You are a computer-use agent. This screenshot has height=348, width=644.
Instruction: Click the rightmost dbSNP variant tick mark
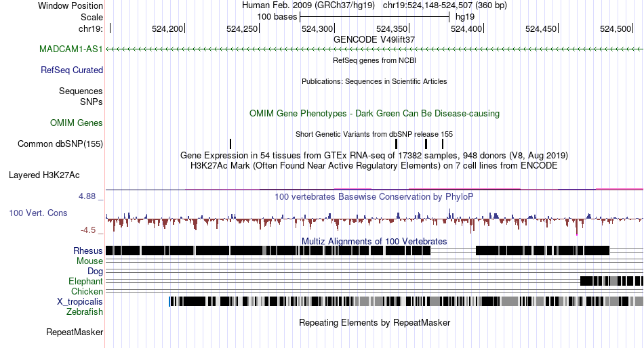click(x=443, y=144)
